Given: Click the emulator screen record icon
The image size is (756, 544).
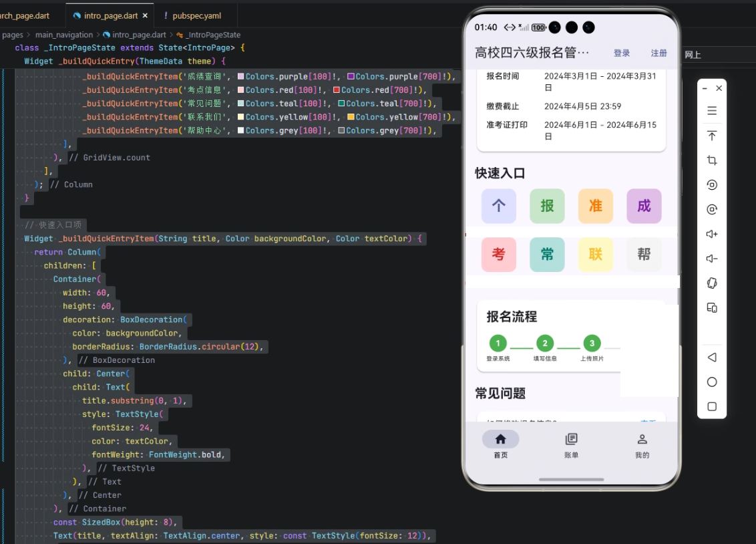Looking at the screenshot, I should tap(712, 184).
